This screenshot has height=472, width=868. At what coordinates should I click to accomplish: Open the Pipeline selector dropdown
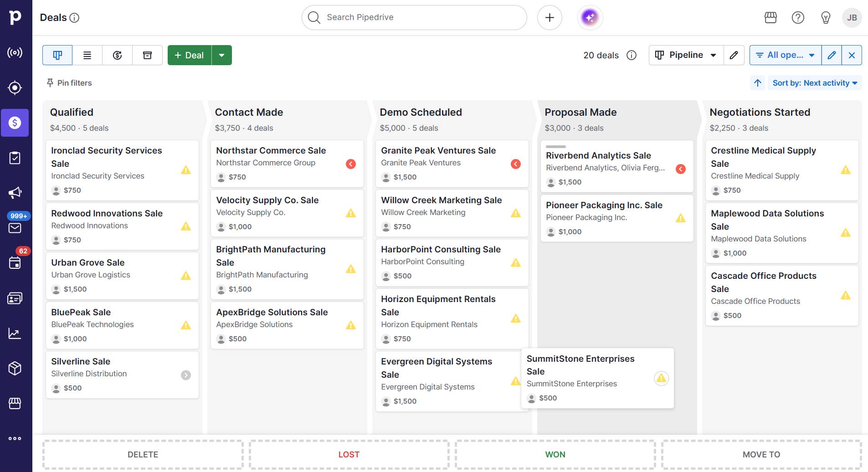coord(686,55)
